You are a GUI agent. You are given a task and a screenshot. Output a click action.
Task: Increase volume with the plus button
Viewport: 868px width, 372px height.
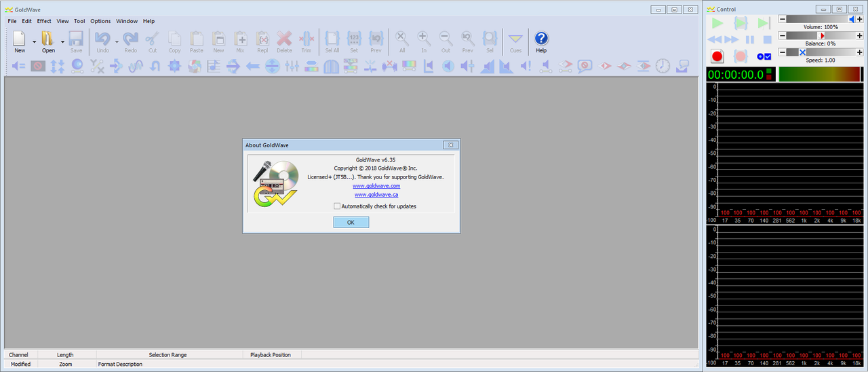tap(860, 19)
